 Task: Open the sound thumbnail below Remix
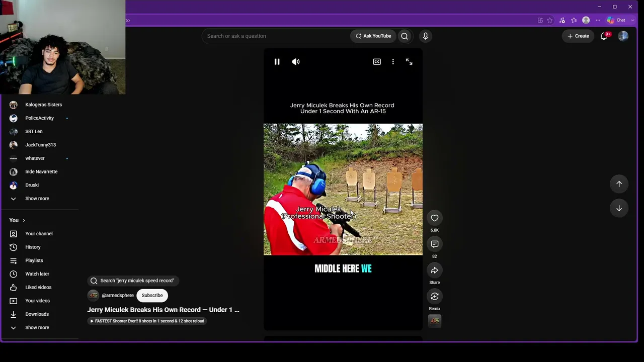pyautogui.click(x=435, y=321)
